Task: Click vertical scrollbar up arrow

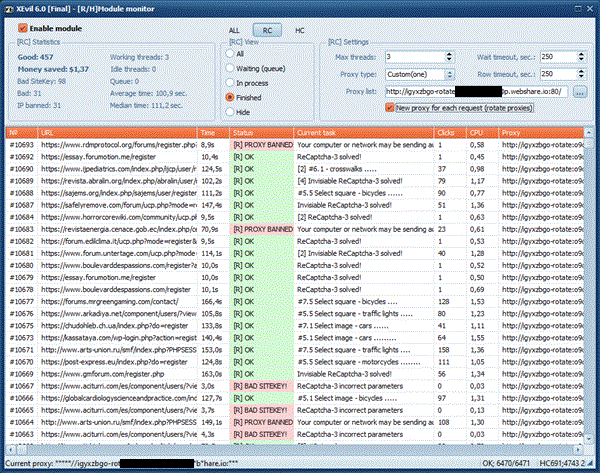Action: (x=589, y=132)
